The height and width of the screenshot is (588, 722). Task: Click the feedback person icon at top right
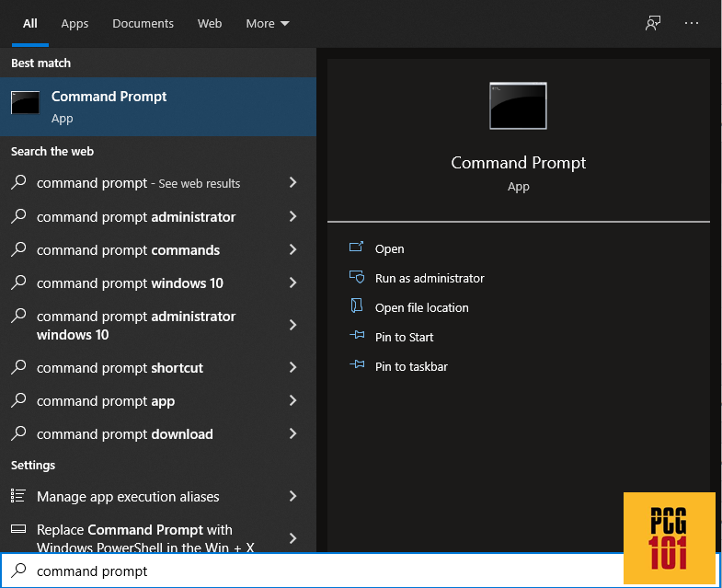click(x=652, y=23)
